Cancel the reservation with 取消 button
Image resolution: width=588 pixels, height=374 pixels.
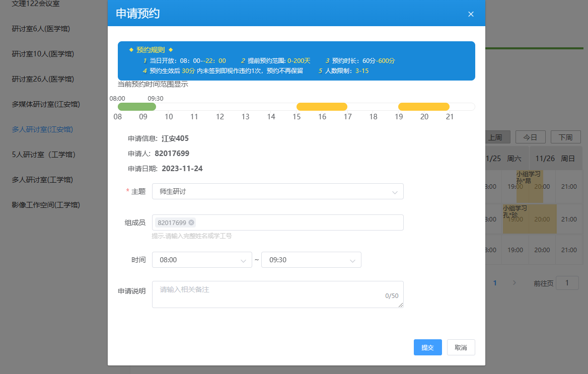pyautogui.click(x=461, y=347)
